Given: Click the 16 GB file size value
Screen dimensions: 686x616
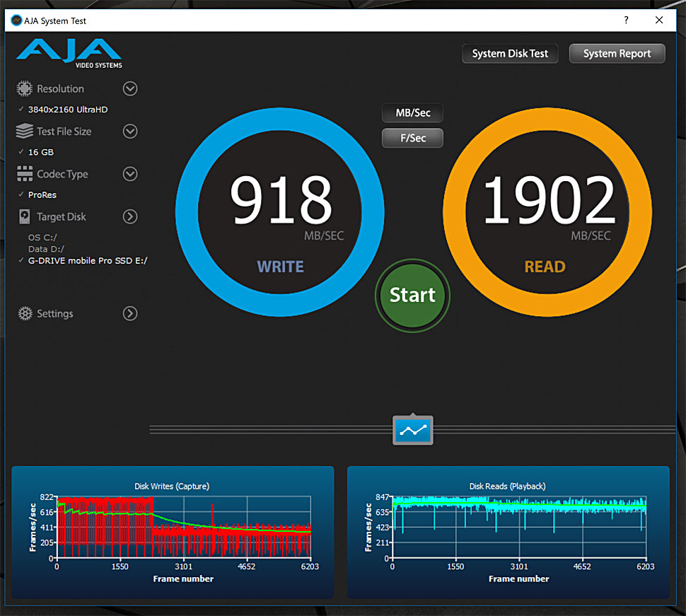Looking at the screenshot, I should click(41, 152).
